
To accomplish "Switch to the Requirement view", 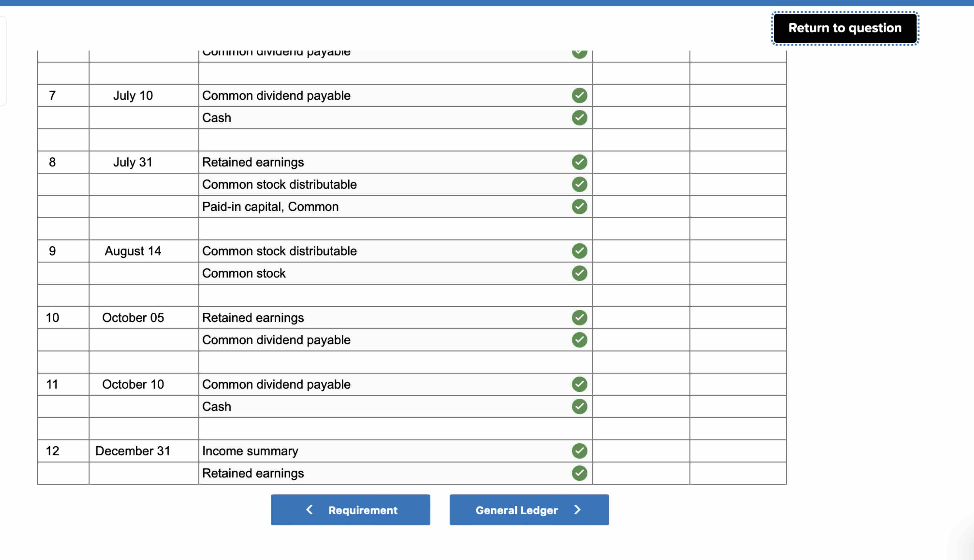I will [x=351, y=510].
